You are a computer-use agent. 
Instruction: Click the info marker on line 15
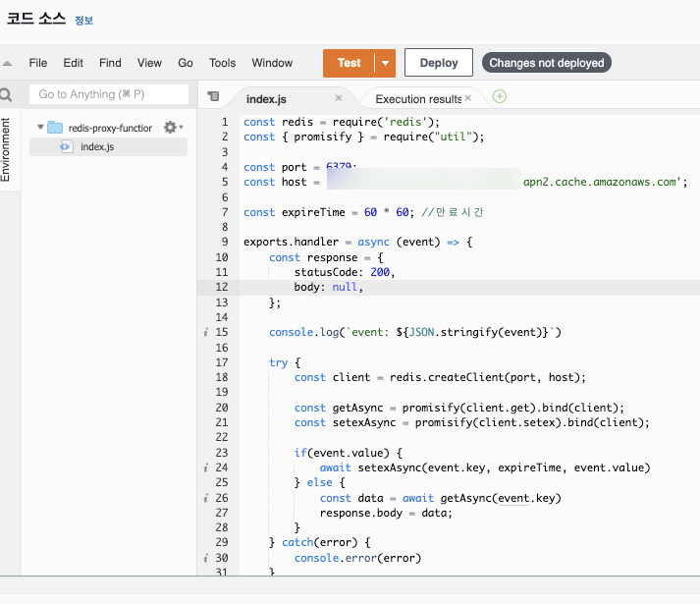(203, 333)
